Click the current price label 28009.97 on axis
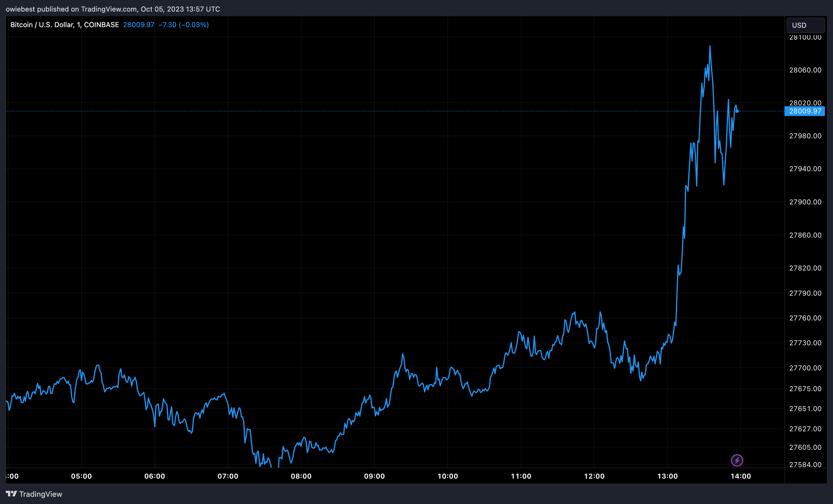 (805, 111)
